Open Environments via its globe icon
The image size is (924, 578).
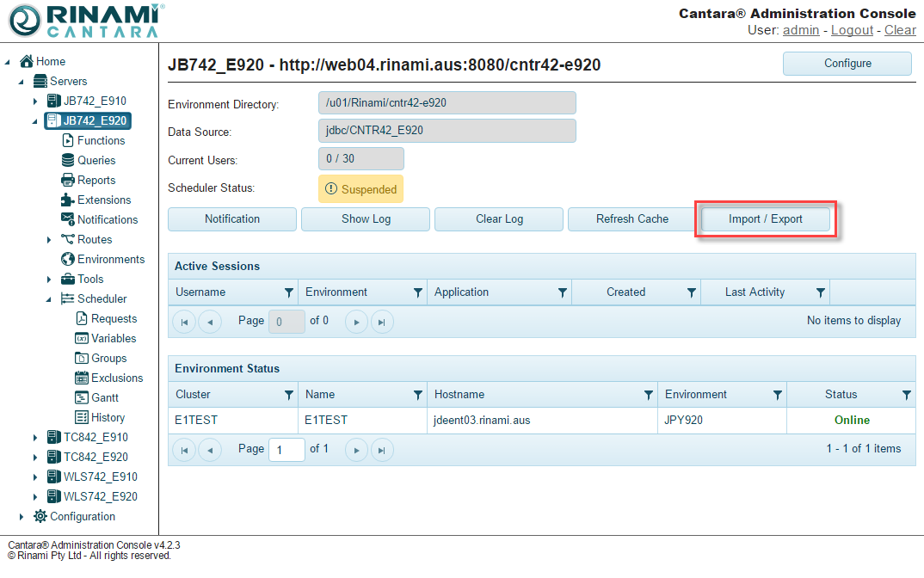pos(68,259)
